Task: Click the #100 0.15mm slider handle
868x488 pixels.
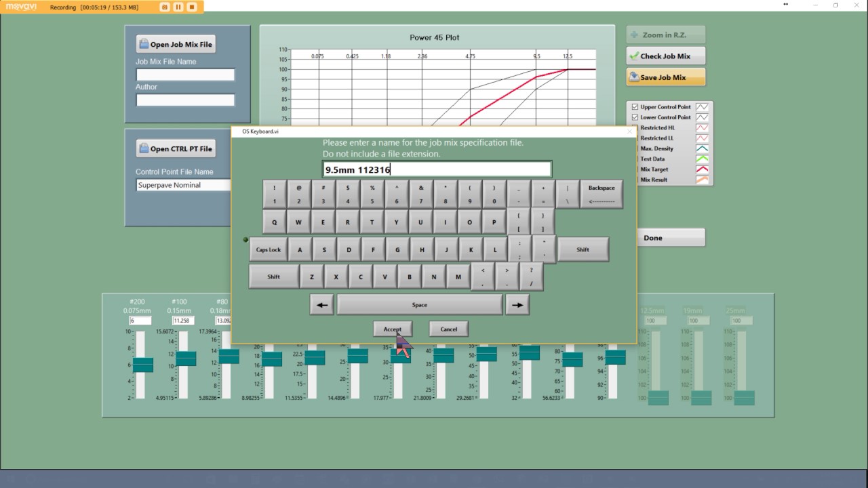Action: [x=186, y=359]
